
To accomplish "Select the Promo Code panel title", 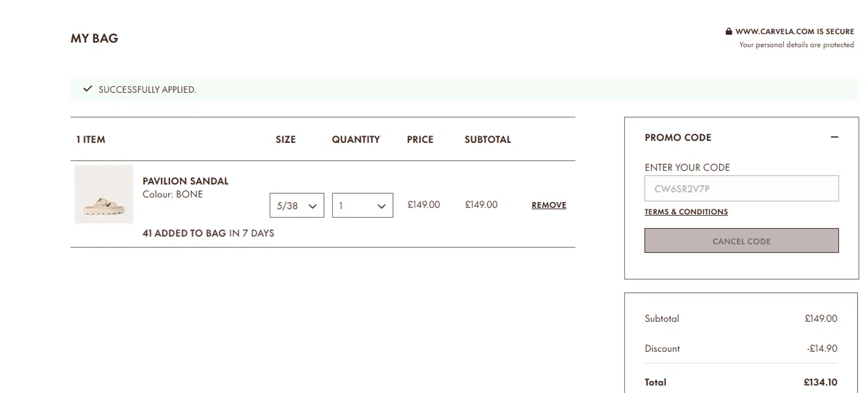I will click(x=678, y=137).
